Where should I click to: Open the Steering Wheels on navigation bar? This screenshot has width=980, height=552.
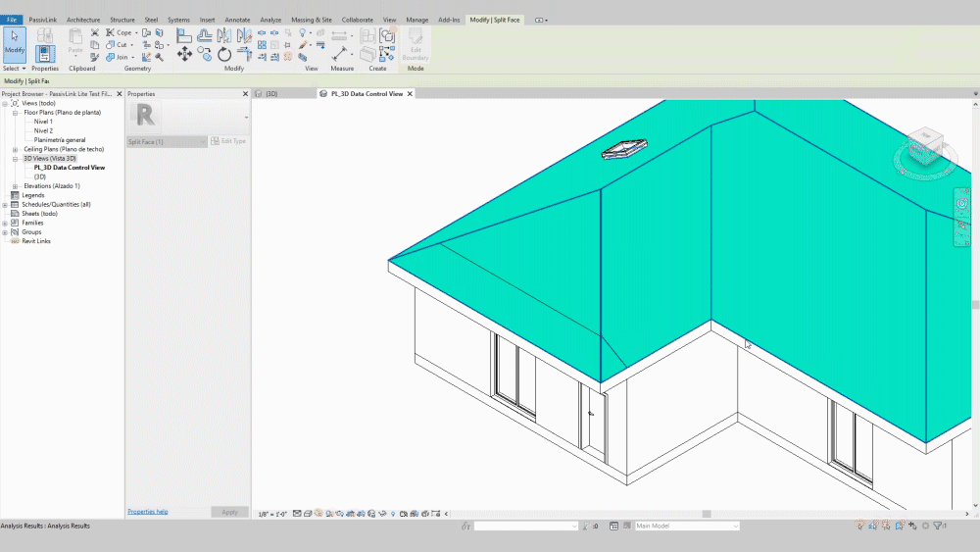[962, 203]
